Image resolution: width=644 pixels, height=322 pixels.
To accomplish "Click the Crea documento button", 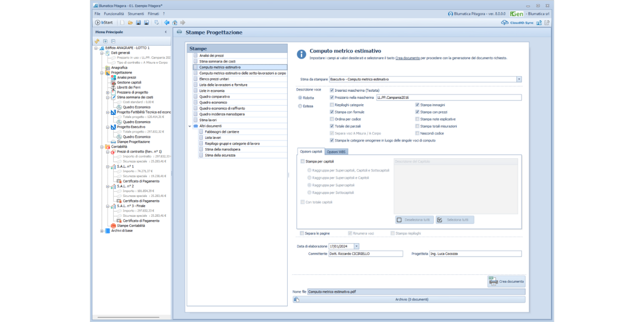I will click(x=506, y=281).
